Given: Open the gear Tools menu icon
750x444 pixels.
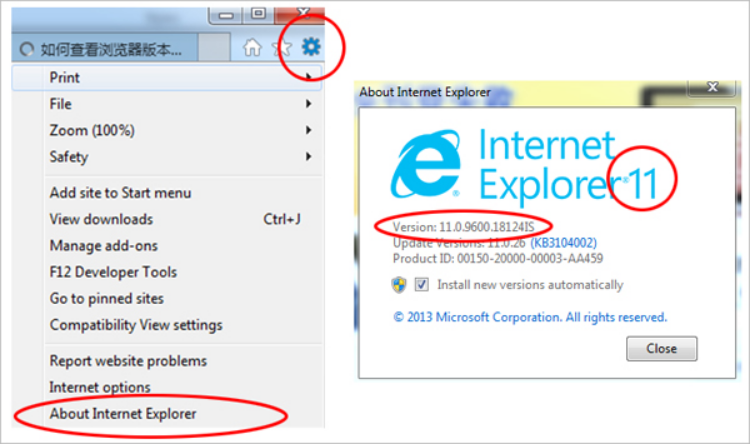Looking at the screenshot, I should 311,47.
